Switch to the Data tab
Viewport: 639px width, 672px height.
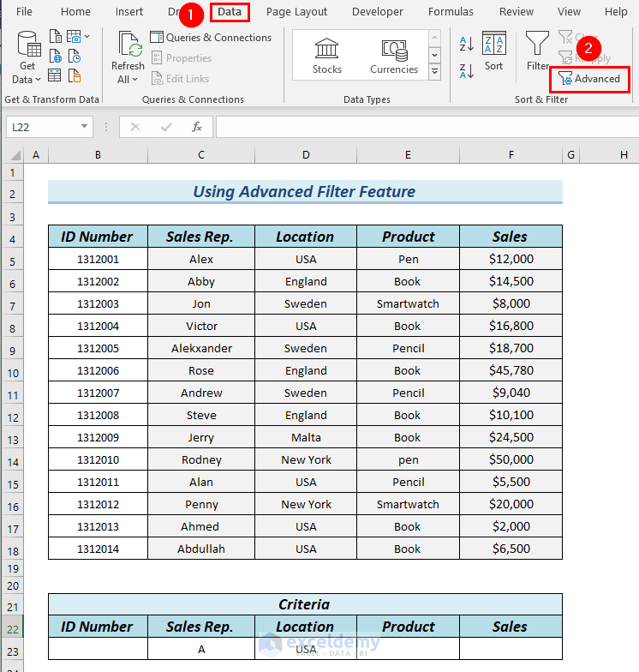coord(230,12)
